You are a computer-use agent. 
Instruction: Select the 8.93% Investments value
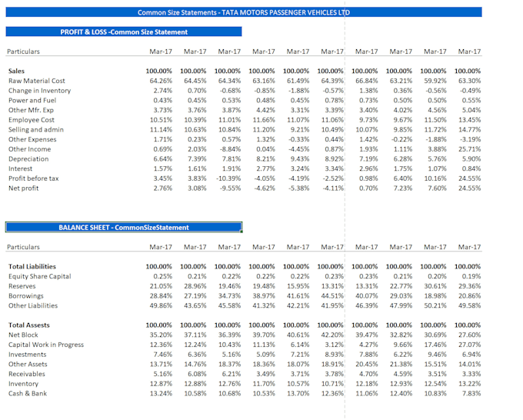click(334, 355)
